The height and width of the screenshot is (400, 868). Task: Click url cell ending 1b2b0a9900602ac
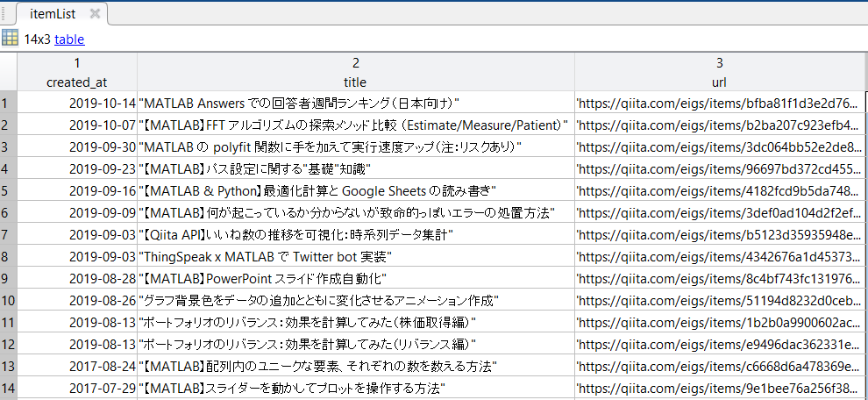click(x=720, y=322)
